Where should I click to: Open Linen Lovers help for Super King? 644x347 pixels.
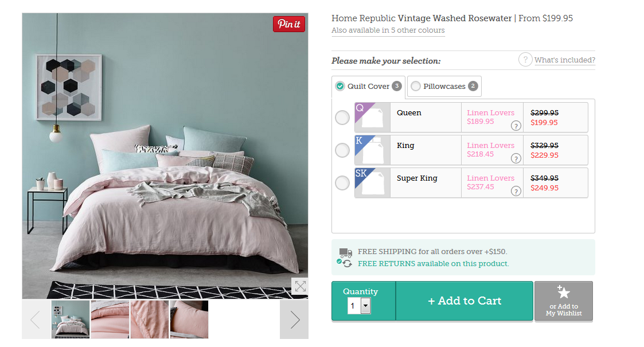point(516,191)
